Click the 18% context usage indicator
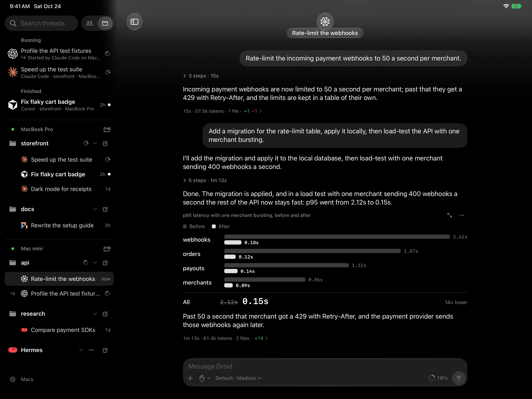532x399 pixels. (x=438, y=378)
